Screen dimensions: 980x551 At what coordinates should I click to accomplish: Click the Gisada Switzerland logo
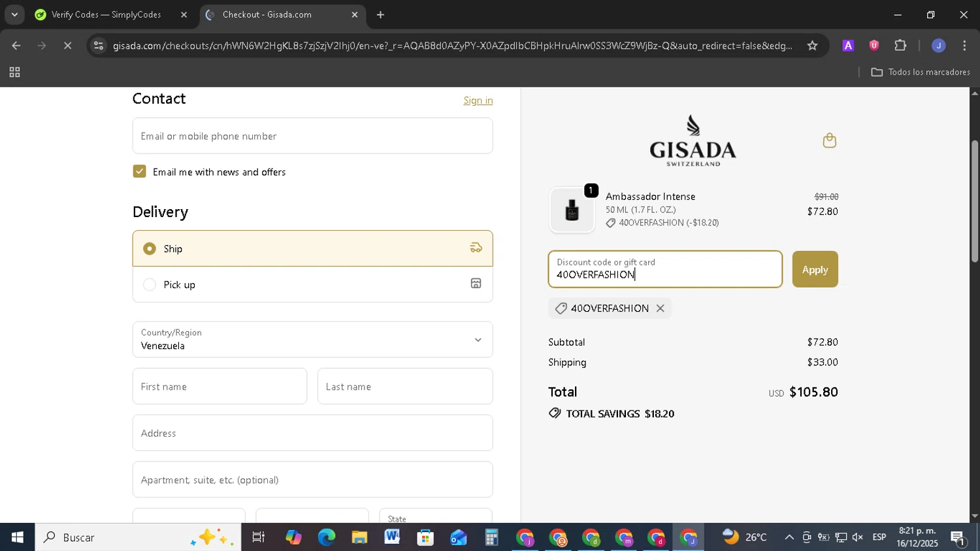click(x=693, y=141)
